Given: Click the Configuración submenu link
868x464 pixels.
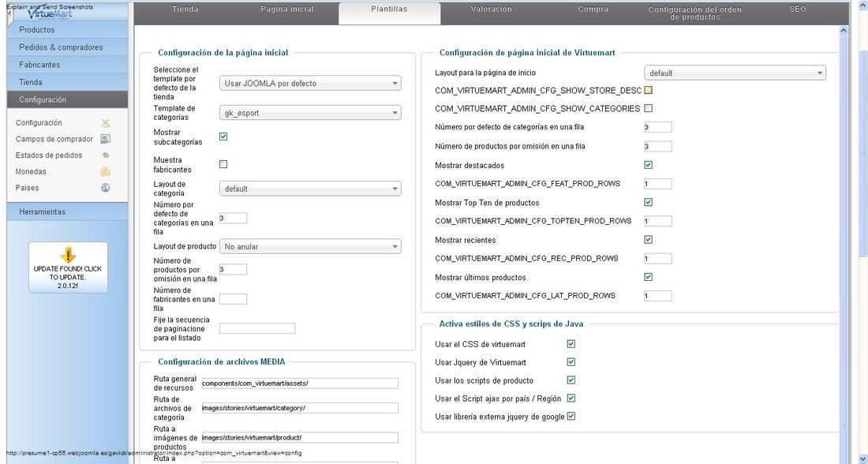Looking at the screenshot, I should [x=39, y=123].
